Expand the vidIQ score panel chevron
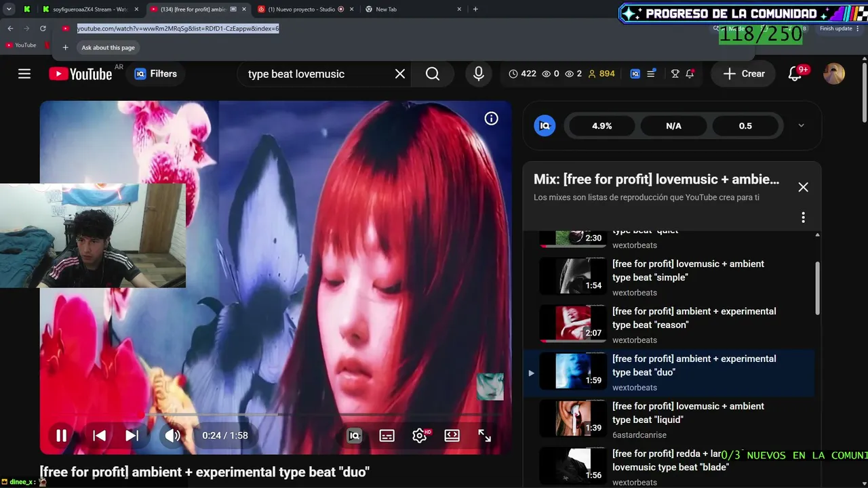The height and width of the screenshot is (488, 868). point(801,125)
